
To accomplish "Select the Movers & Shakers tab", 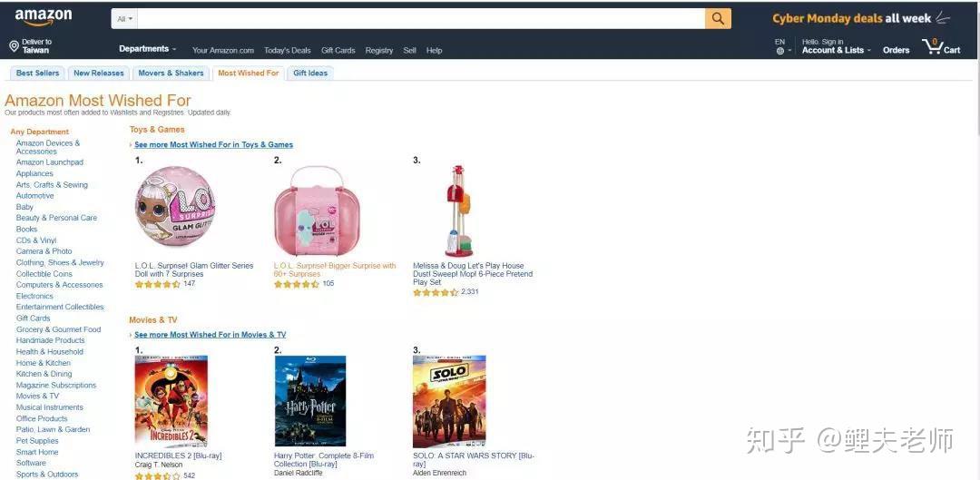I will tap(171, 73).
